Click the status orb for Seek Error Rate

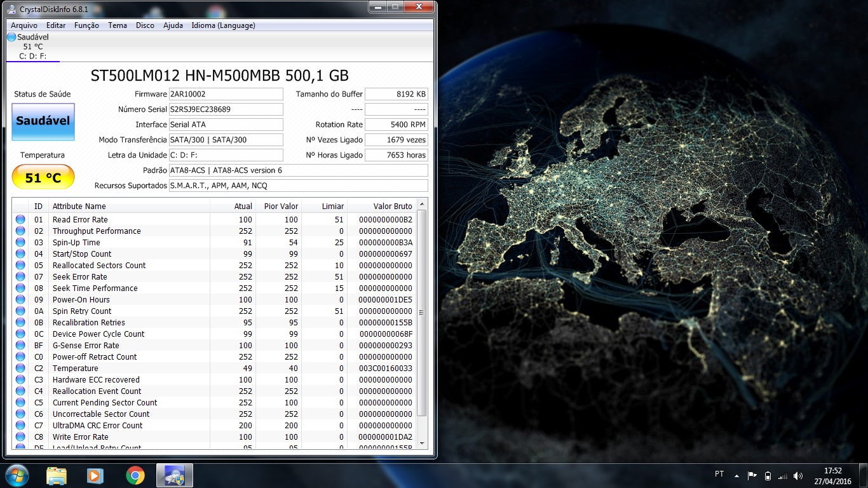pos(20,276)
